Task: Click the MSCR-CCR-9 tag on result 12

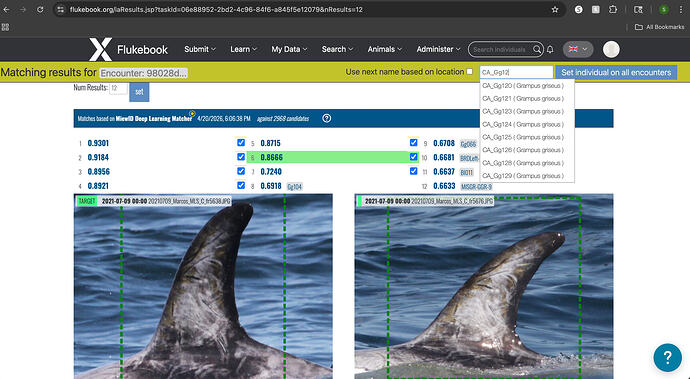Action: coord(476,187)
